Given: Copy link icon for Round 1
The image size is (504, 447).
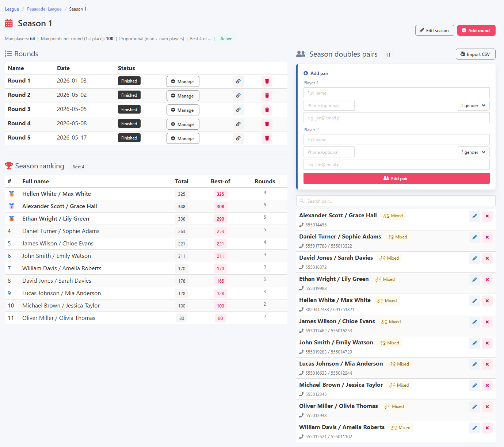Looking at the screenshot, I should click(x=238, y=81).
